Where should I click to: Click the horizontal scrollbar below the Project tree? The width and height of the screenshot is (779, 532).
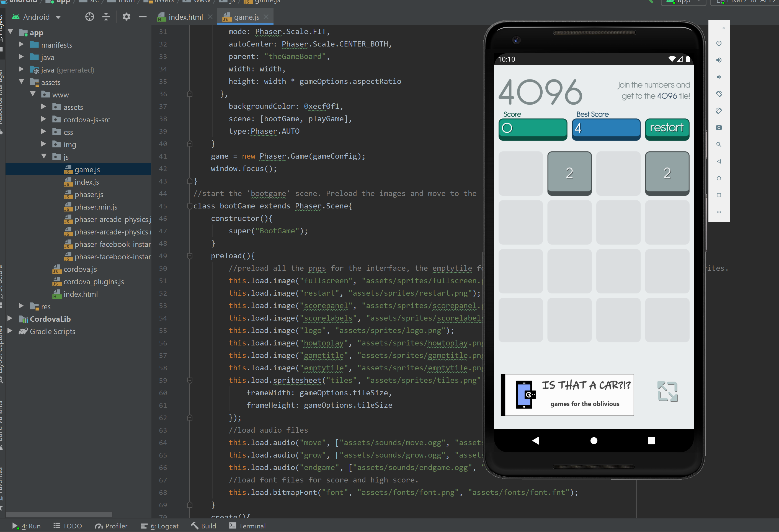59,514
